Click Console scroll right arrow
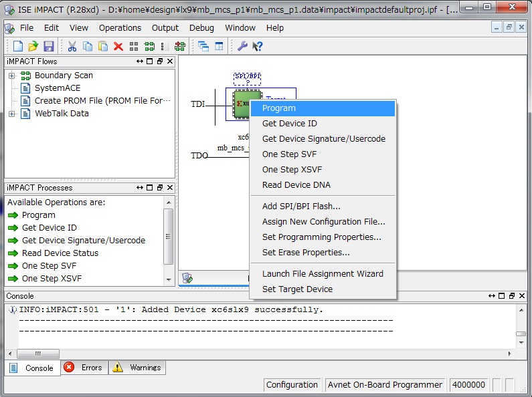The height and width of the screenshot is (397, 532). point(510,354)
